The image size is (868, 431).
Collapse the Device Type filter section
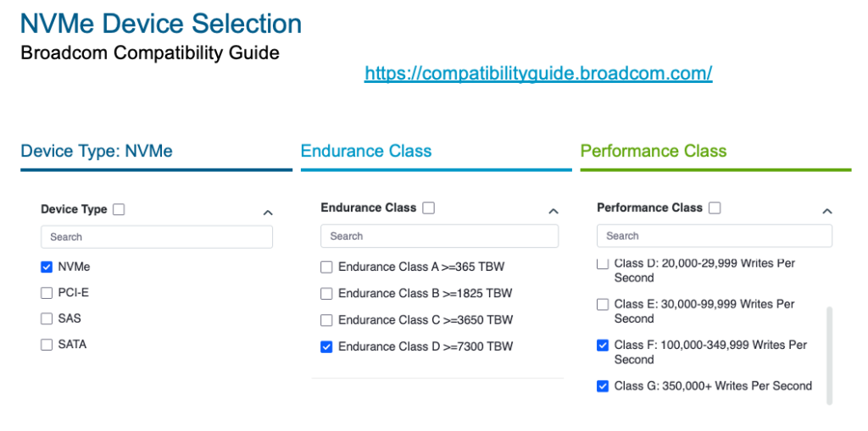(268, 213)
